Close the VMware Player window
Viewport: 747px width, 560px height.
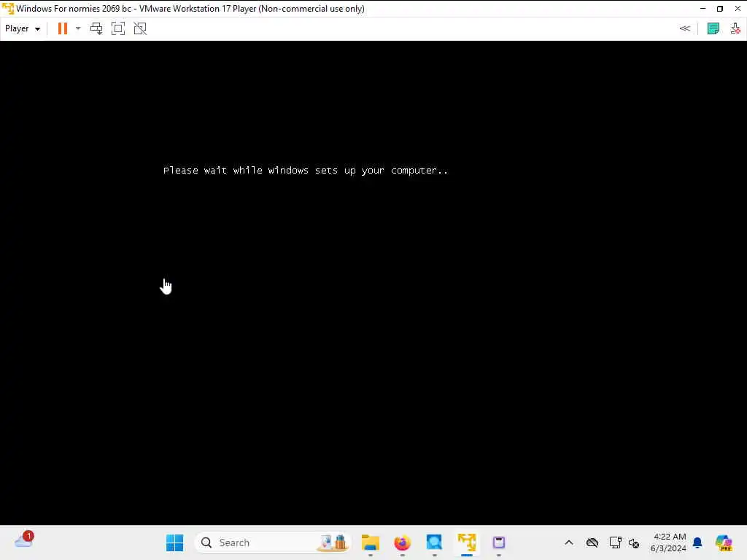tap(738, 9)
